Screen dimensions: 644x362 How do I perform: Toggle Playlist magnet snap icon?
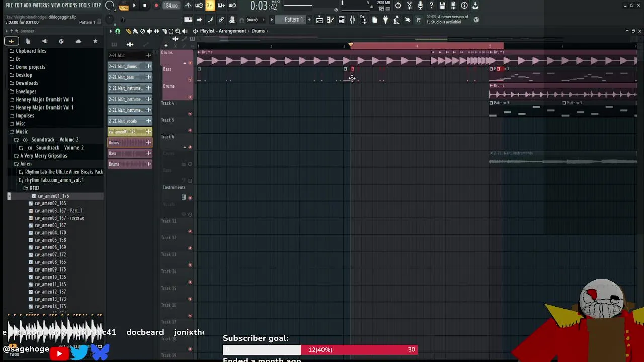[x=118, y=31]
